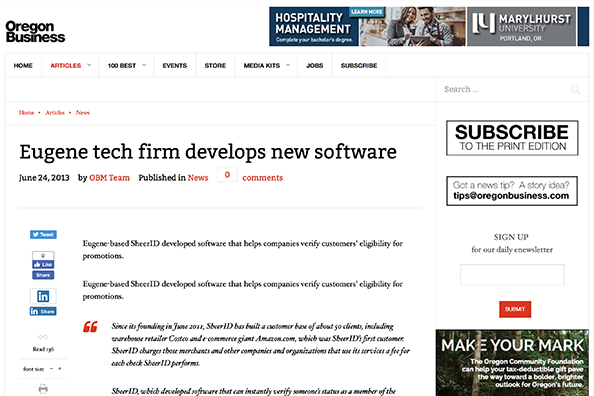Open the Events nav item
This screenshot has height=396, width=594.
click(175, 66)
